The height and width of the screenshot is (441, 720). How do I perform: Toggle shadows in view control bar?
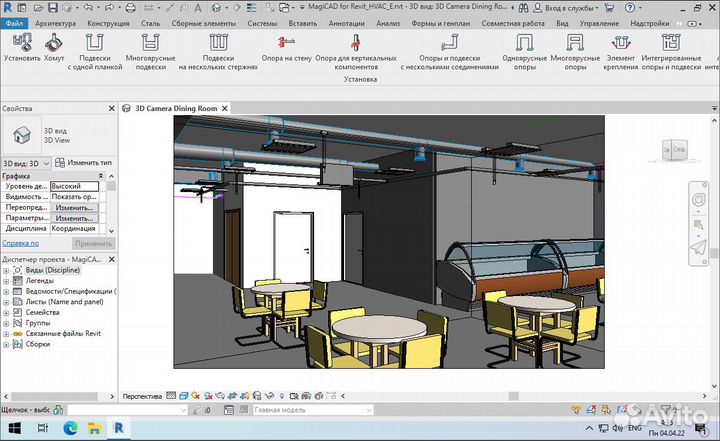208,396
